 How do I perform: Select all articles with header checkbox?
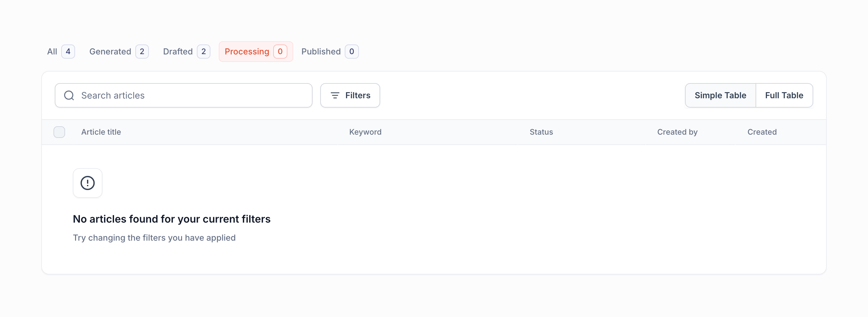tap(59, 132)
